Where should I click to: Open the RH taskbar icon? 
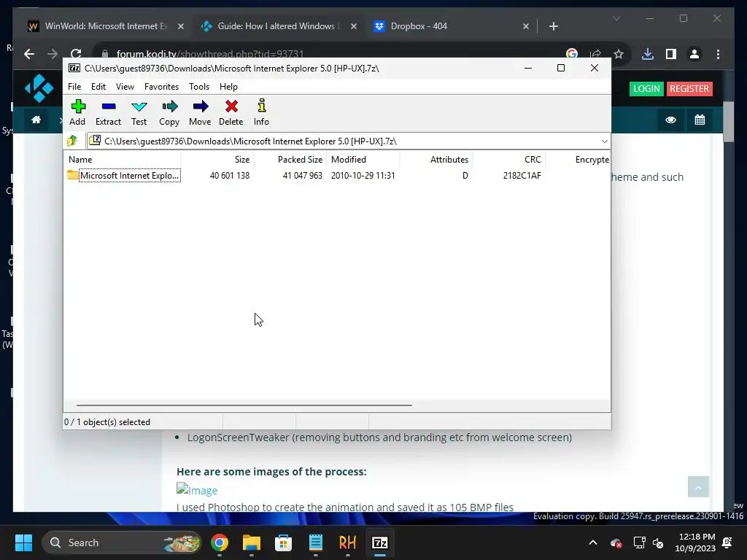pyautogui.click(x=348, y=542)
